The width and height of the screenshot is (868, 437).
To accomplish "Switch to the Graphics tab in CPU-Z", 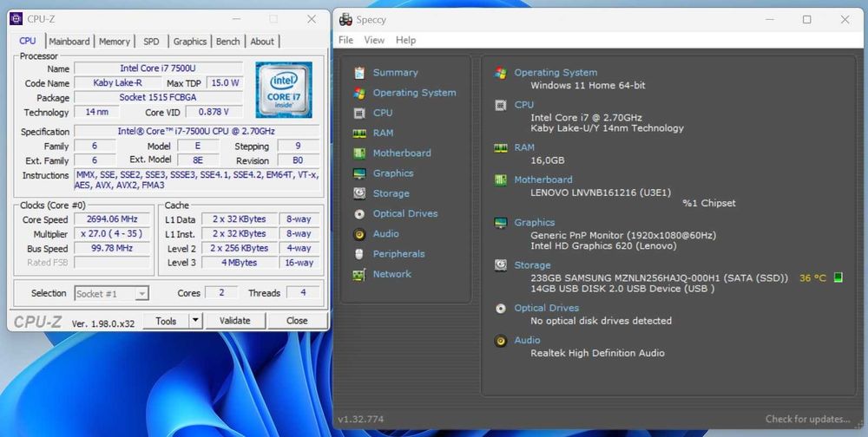I will tap(190, 42).
